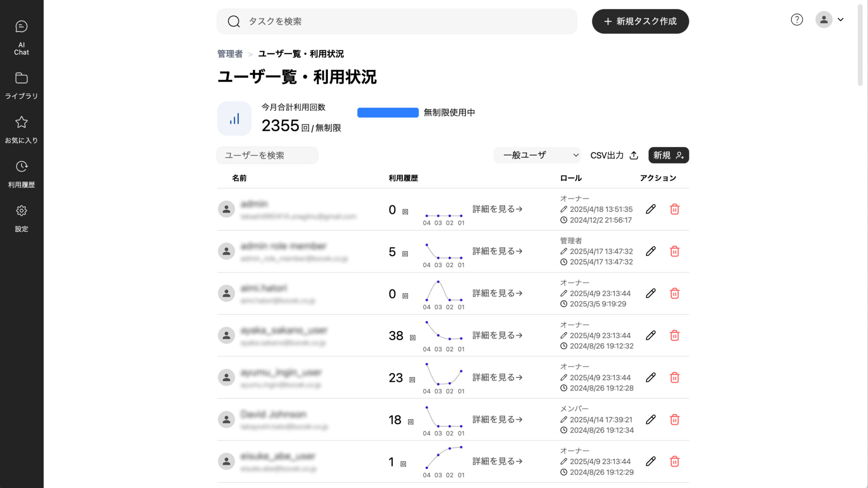Open the profile avatar at top right
Viewport: 868px width, 488px height.
click(x=824, y=20)
